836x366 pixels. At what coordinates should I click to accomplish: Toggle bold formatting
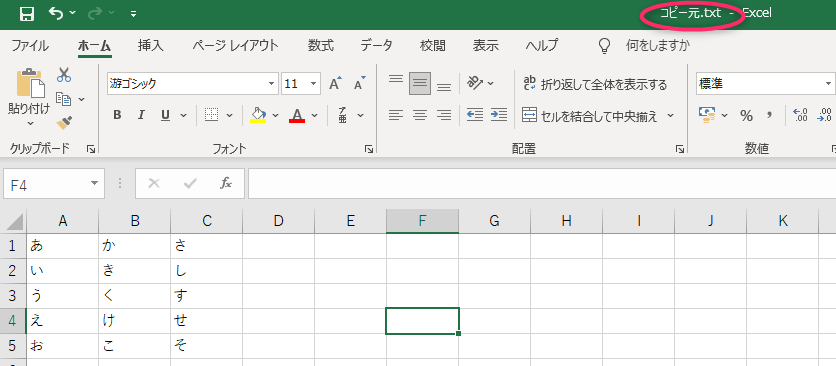pyautogui.click(x=117, y=115)
